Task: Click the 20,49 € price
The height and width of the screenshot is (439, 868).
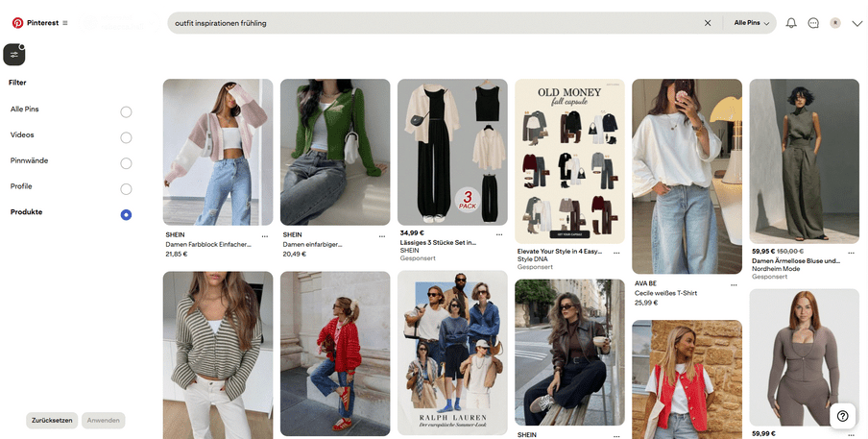Action: tap(295, 255)
